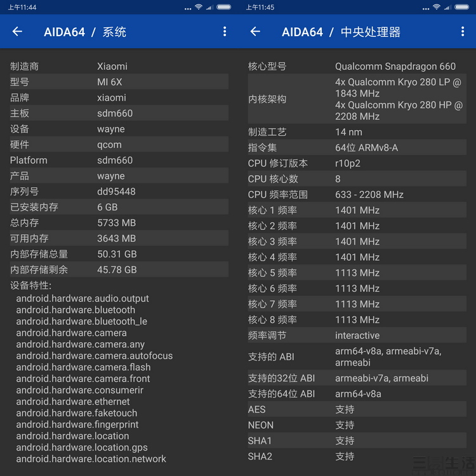The width and height of the screenshot is (476, 476).
Task: Tap the back arrow beside AIDA64 / 系统
Action: [17, 32]
